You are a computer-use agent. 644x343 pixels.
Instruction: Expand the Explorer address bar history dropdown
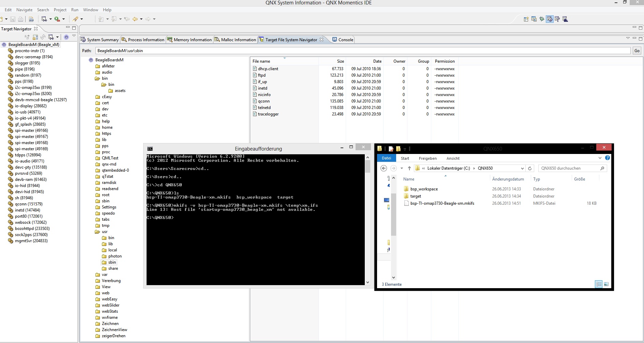point(522,168)
